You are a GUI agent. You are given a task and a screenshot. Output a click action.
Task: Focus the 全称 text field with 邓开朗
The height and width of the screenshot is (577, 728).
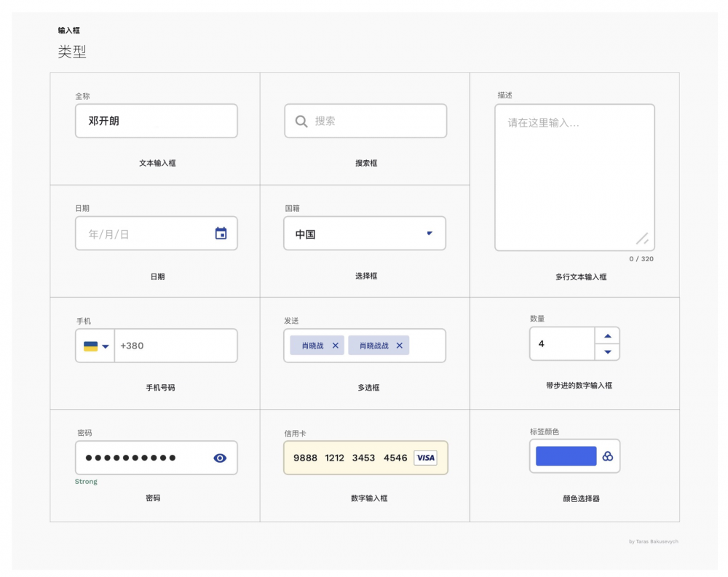[156, 121]
